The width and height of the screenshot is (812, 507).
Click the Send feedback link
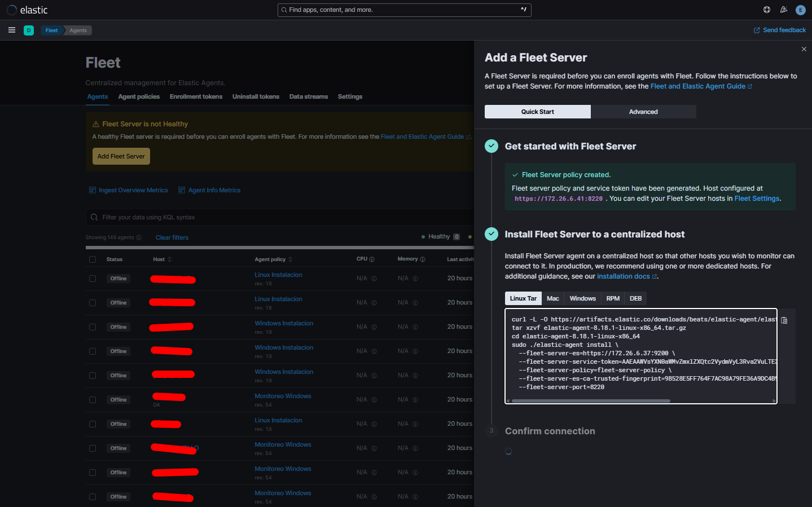[780, 30]
